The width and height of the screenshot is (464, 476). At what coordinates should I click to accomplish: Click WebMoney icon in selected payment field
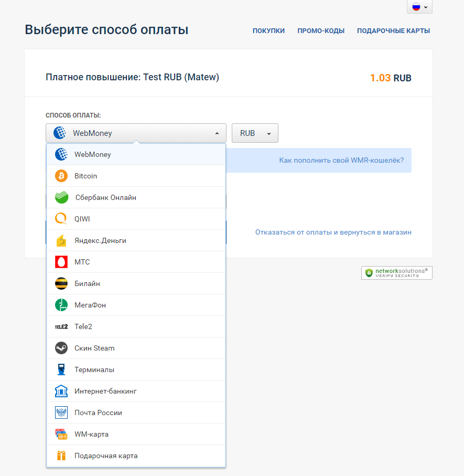[60, 133]
